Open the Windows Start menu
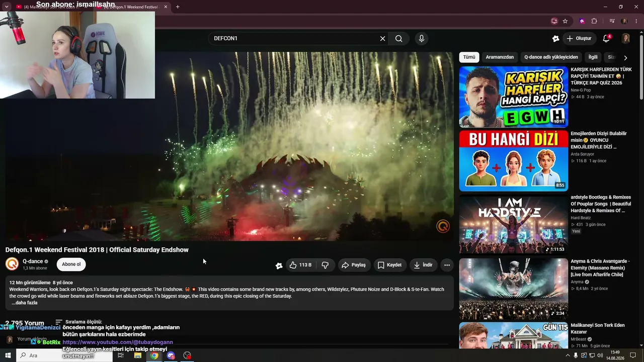The image size is (644, 362). pos(8,355)
